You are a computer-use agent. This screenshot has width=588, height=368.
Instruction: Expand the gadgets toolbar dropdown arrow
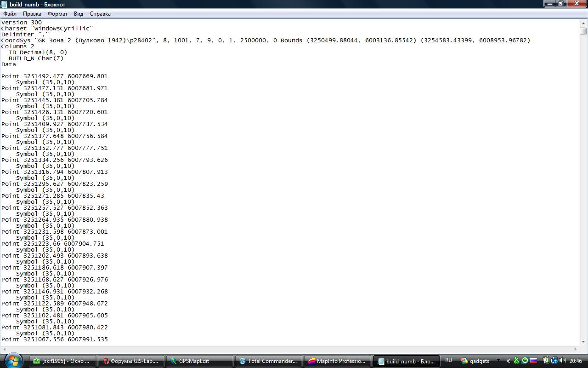498,361
